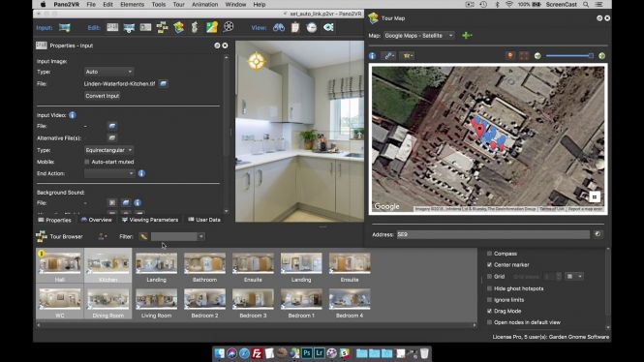Click the Google Maps toolbar icon

(211, 27)
